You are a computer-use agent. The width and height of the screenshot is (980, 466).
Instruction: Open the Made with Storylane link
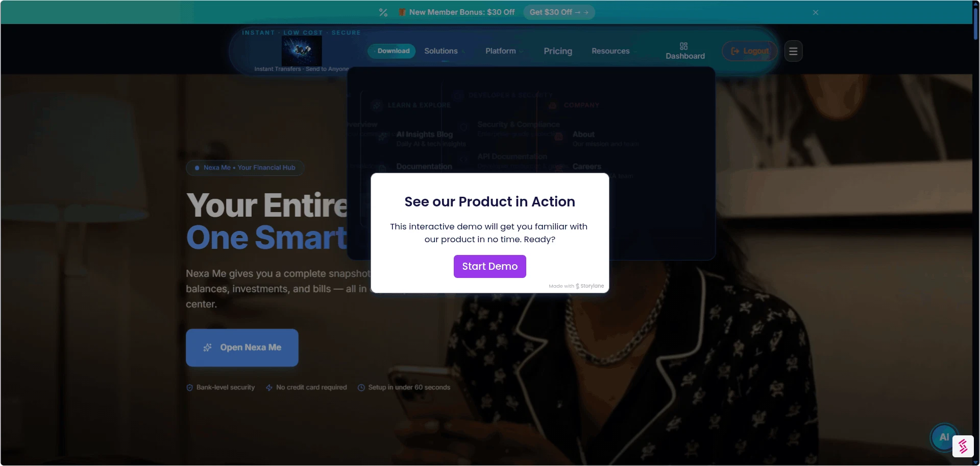[x=576, y=286]
